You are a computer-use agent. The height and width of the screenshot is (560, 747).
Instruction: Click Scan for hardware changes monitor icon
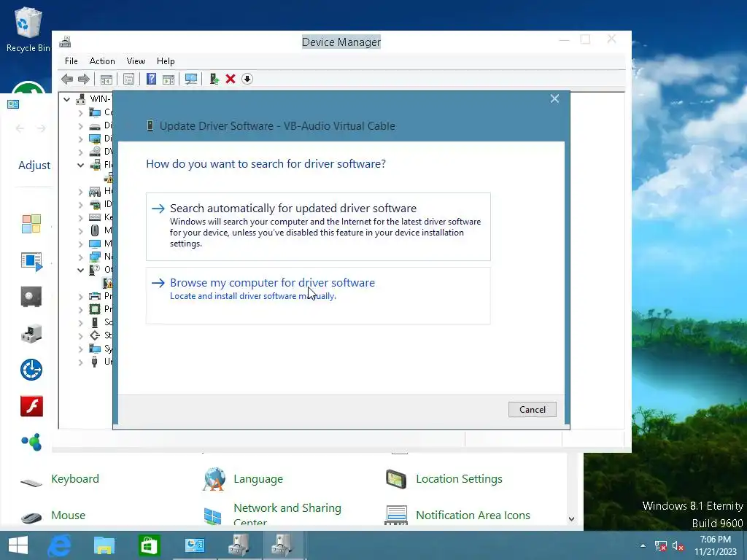pos(191,79)
